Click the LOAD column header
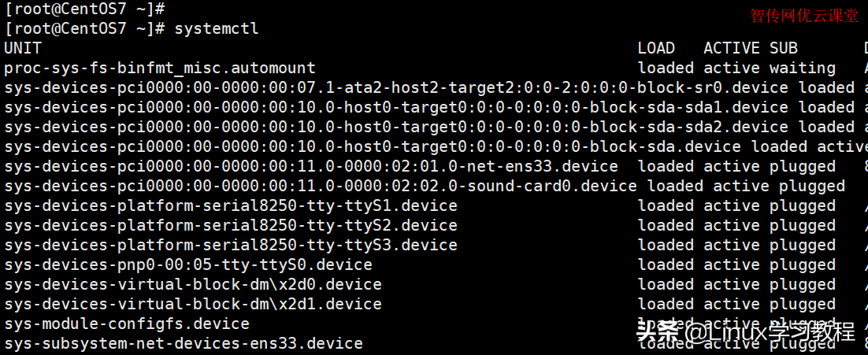 click(x=657, y=49)
